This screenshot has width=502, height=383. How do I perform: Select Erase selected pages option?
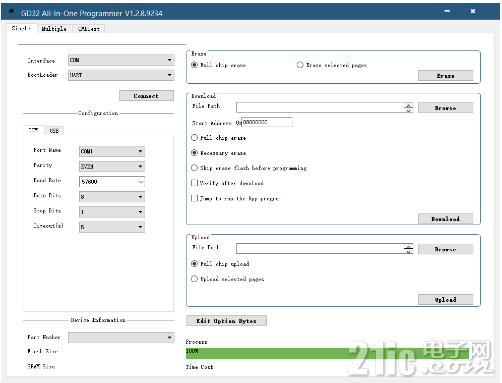point(332,65)
